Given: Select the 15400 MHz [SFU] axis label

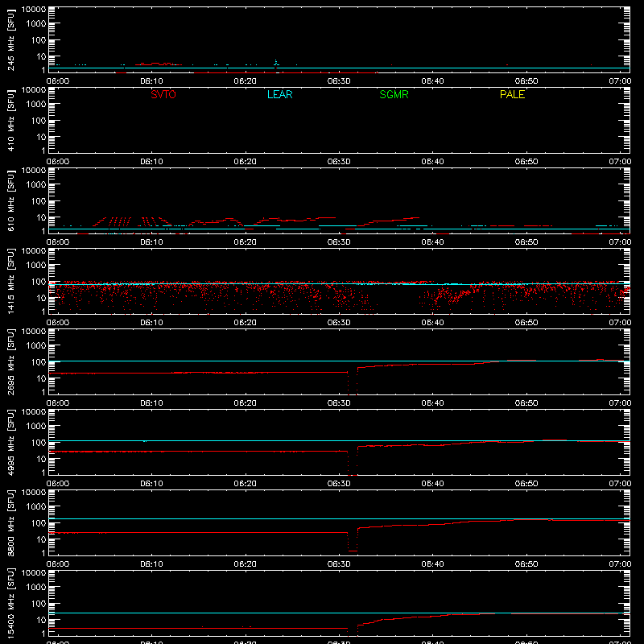Looking at the screenshot, I should [x=10, y=603].
